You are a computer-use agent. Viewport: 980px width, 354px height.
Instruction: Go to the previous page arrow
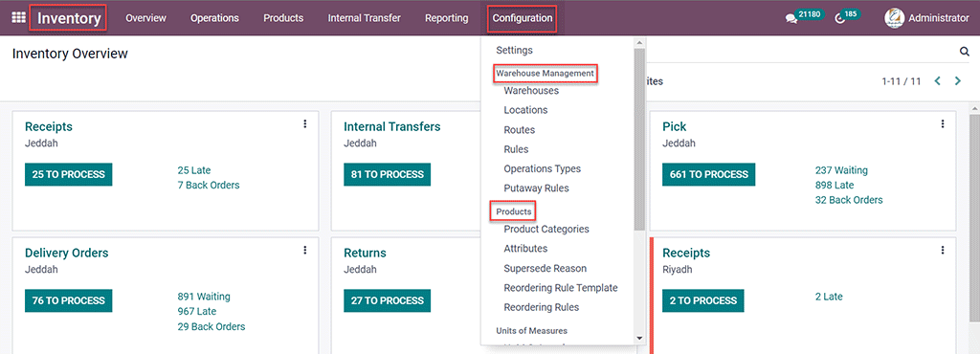point(937,81)
